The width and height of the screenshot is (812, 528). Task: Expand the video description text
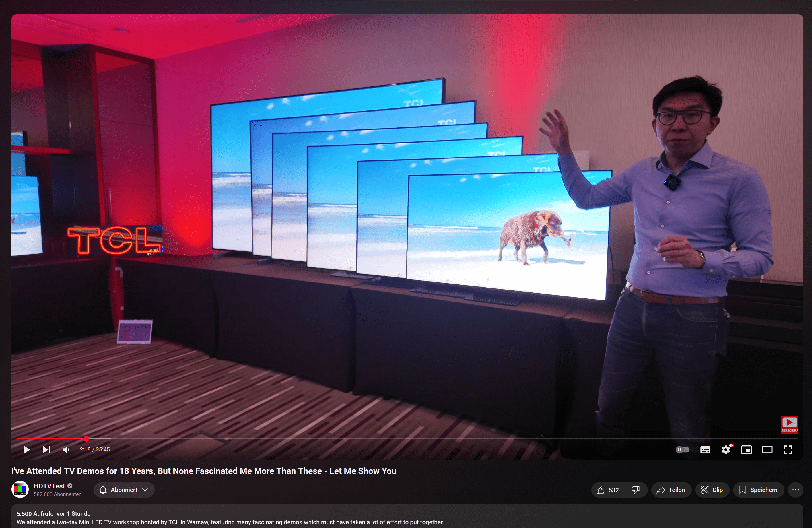pos(230,522)
